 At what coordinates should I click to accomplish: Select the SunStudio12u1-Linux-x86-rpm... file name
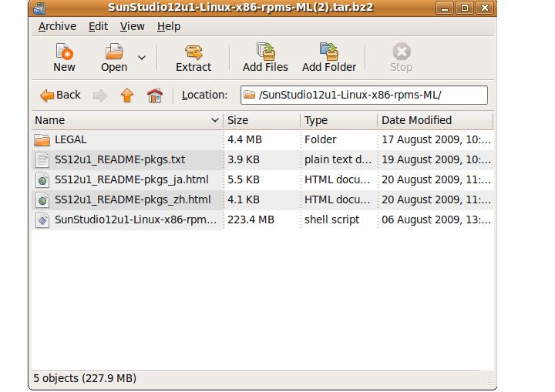(x=136, y=219)
